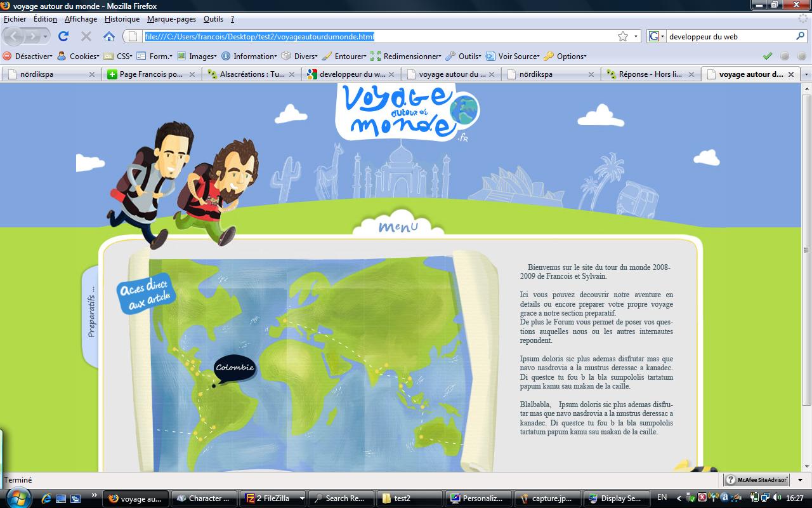Open the Entourer toolbar dropdown
Viewport: 812px width, 508px height.
[x=344, y=56]
